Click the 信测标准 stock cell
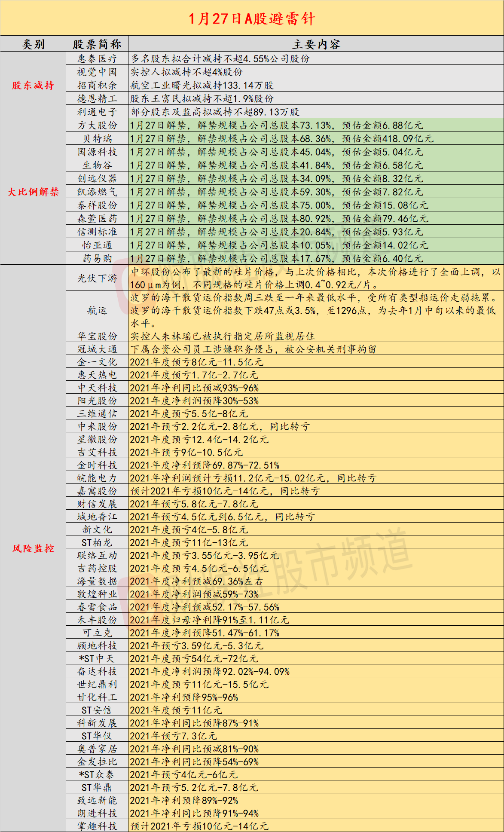 tap(97, 232)
